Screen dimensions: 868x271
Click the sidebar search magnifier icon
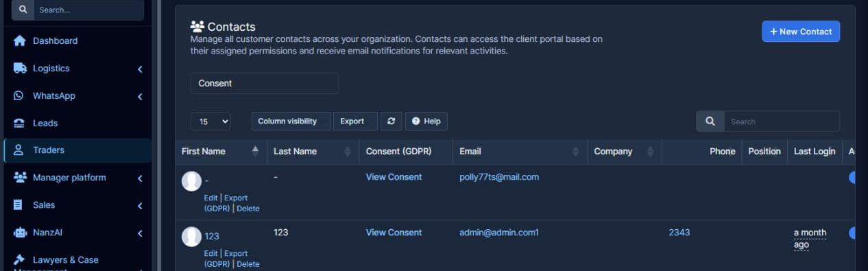[23, 10]
